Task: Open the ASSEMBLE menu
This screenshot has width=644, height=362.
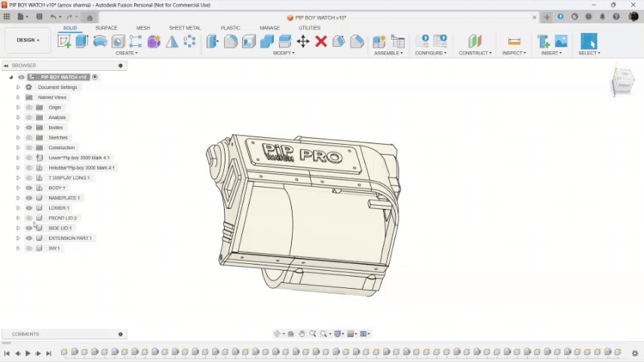Action: point(388,53)
